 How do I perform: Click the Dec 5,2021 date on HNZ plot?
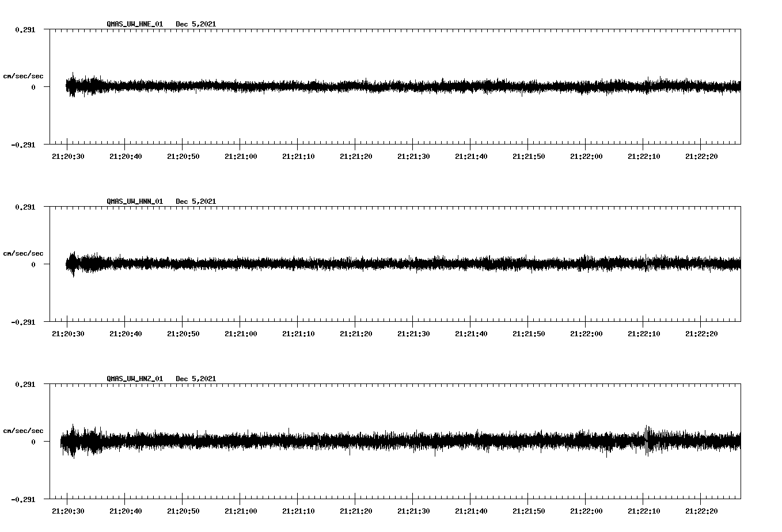tap(196, 379)
